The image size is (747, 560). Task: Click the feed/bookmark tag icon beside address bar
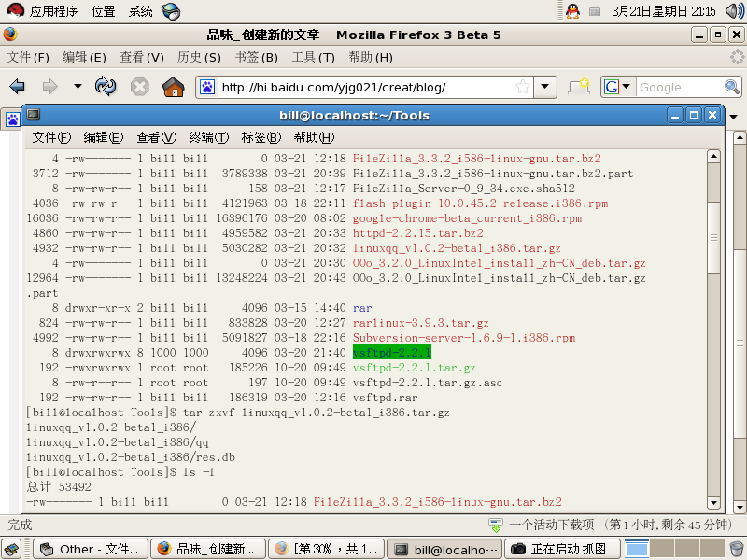pos(579,87)
